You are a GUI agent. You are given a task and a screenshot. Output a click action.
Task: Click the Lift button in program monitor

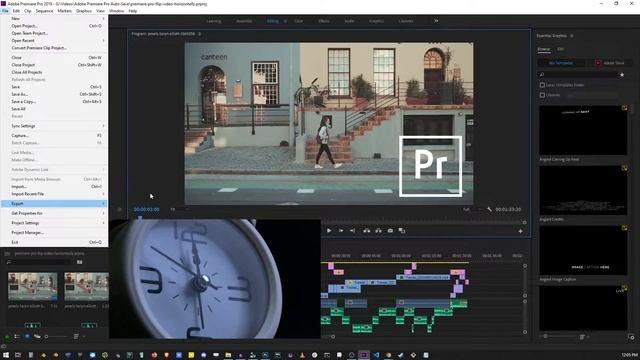(367, 231)
